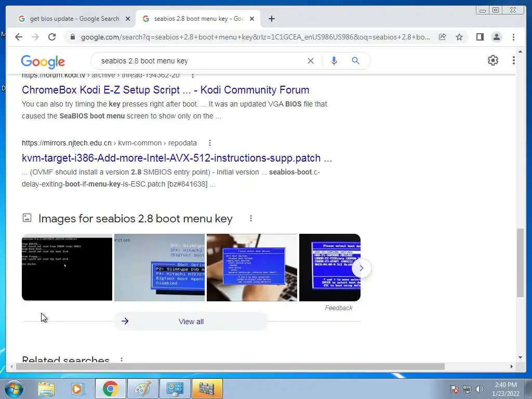The image size is (532, 399).
Task: Submit search with the magnifier icon
Action: [355, 61]
